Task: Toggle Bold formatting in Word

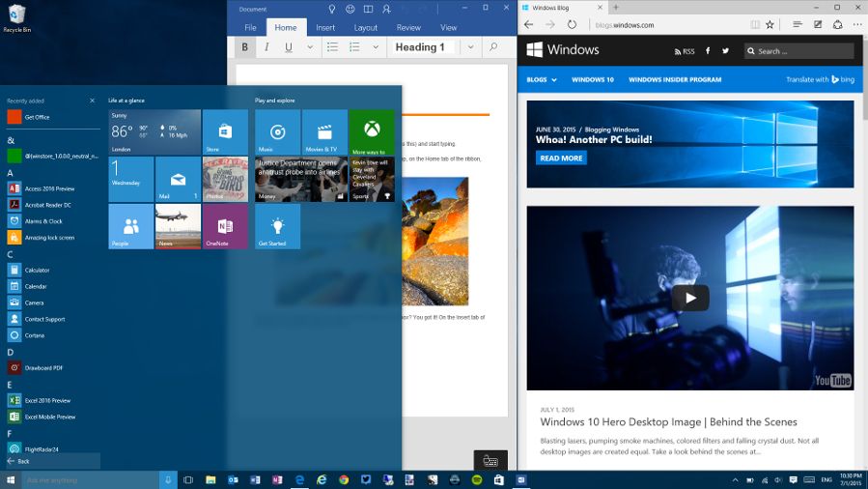Action: coord(245,47)
